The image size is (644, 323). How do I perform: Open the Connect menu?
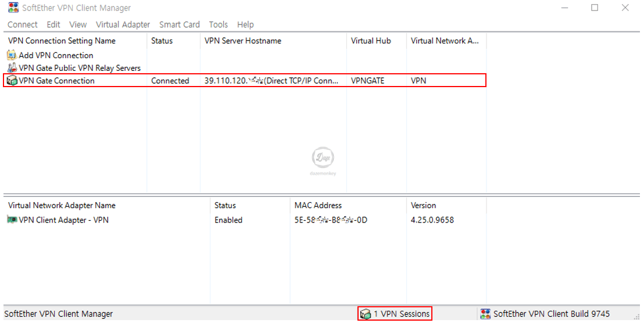(x=22, y=24)
